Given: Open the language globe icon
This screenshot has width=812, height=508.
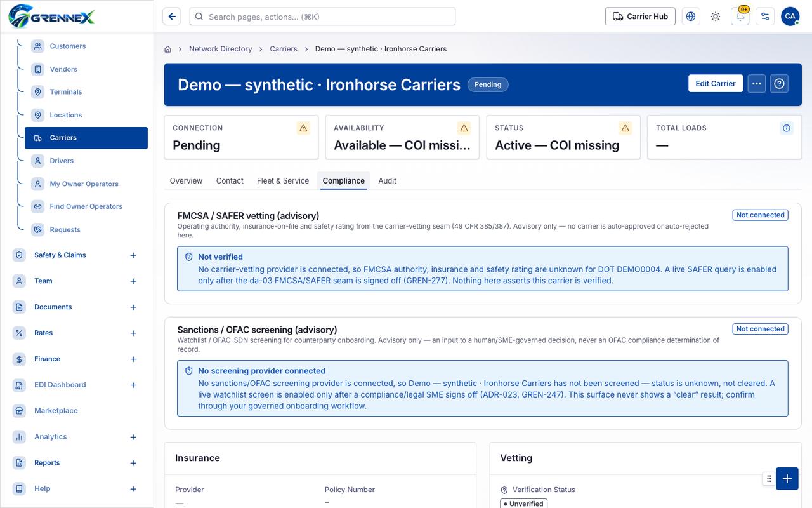Looking at the screenshot, I should [x=691, y=17].
